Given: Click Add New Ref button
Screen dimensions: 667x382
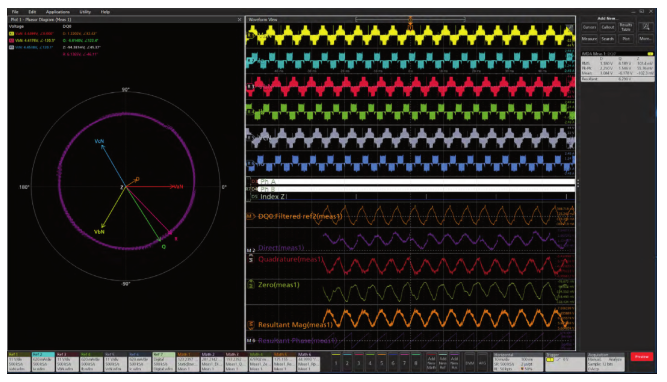Looking at the screenshot, I should pos(443,362).
